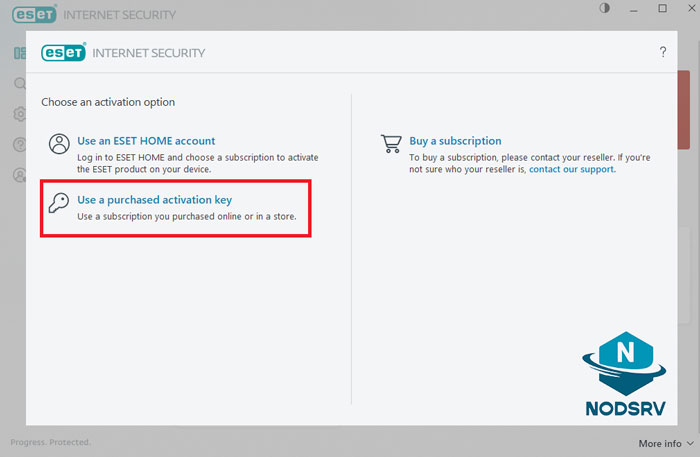Maximize the ESET window
700x457 pixels.
pyautogui.click(x=662, y=9)
